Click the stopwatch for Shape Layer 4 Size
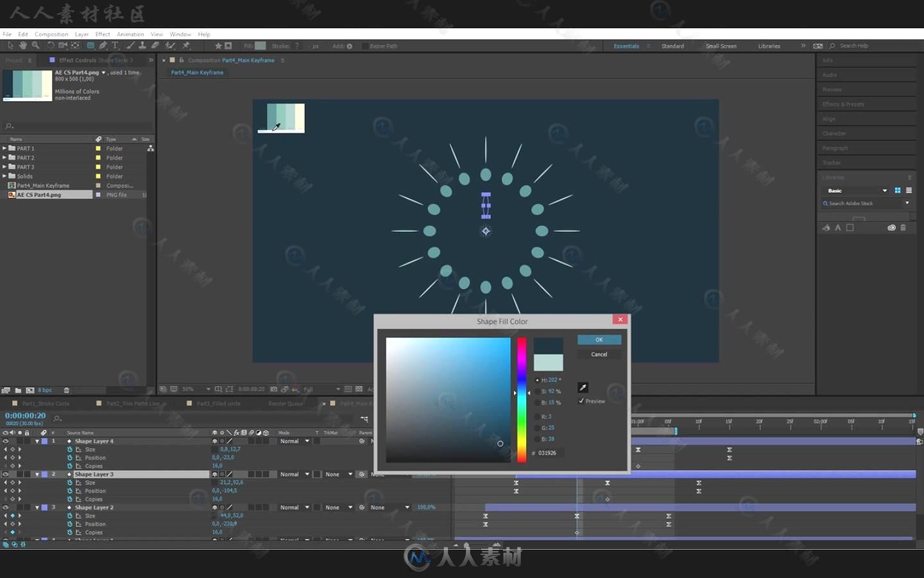This screenshot has width=924, height=578. (70, 450)
